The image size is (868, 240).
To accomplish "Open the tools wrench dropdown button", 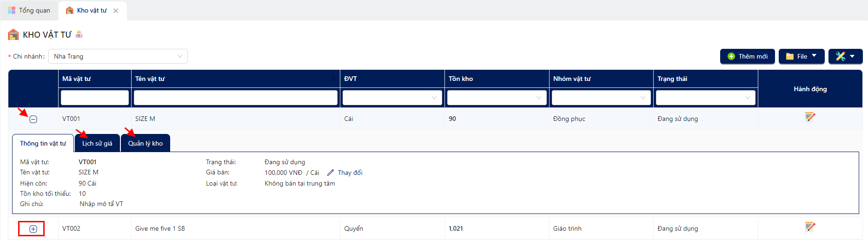I will pyautogui.click(x=845, y=56).
